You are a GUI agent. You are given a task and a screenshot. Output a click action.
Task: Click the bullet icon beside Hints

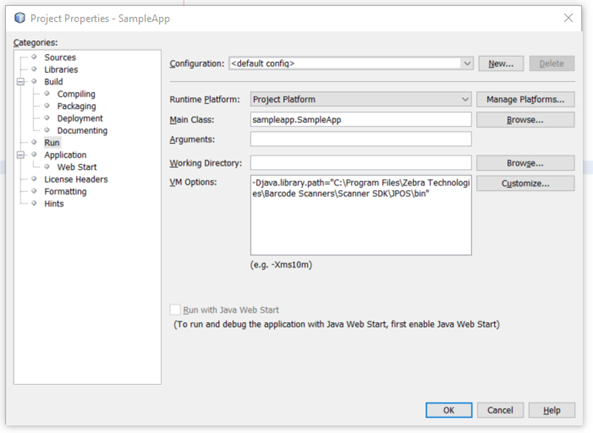click(x=34, y=203)
